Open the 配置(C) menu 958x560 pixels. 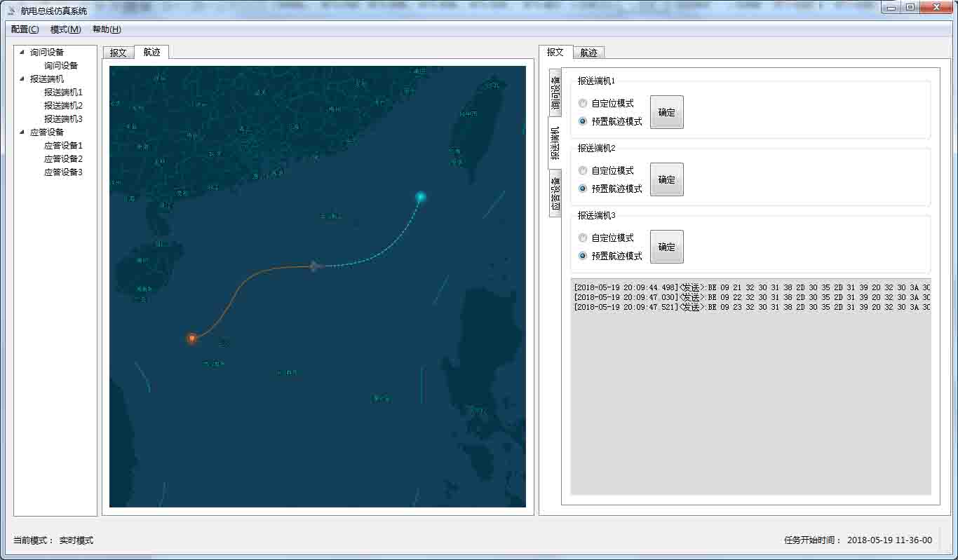25,29
